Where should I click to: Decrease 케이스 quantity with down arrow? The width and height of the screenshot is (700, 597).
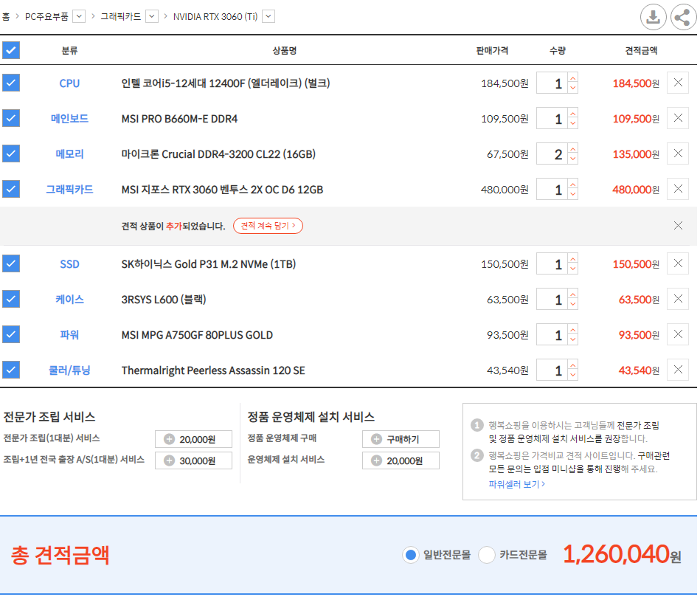point(573,305)
